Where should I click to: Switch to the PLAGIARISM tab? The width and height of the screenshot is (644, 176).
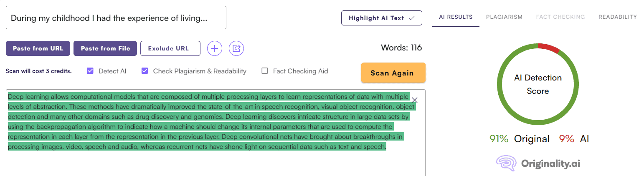[504, 17]
